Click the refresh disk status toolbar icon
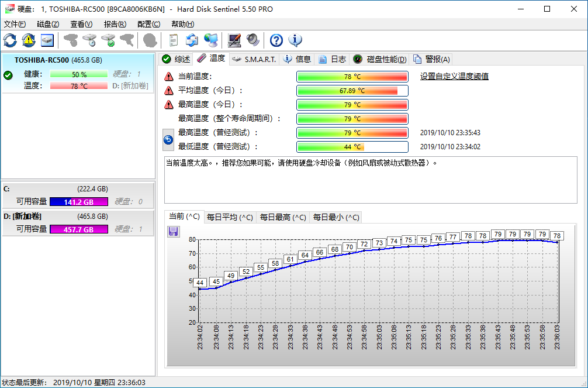588x388 pixels. (x=10, y=40)
